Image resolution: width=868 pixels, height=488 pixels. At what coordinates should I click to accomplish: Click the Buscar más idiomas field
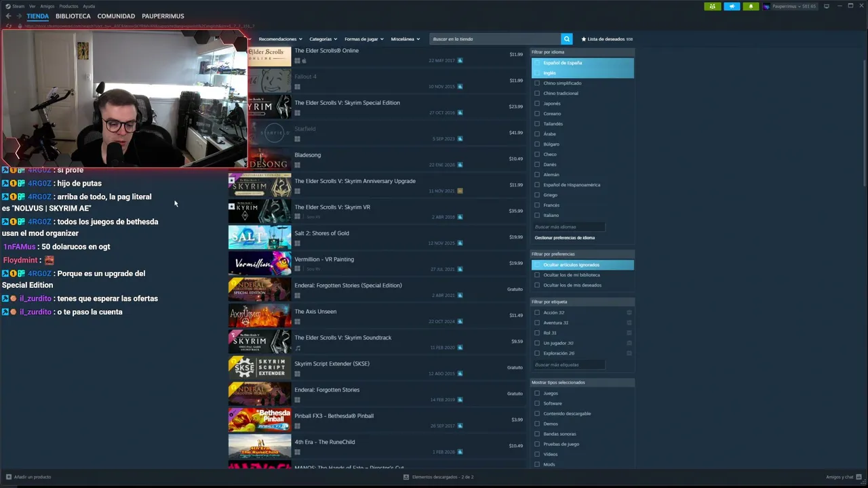click(569, 227)
